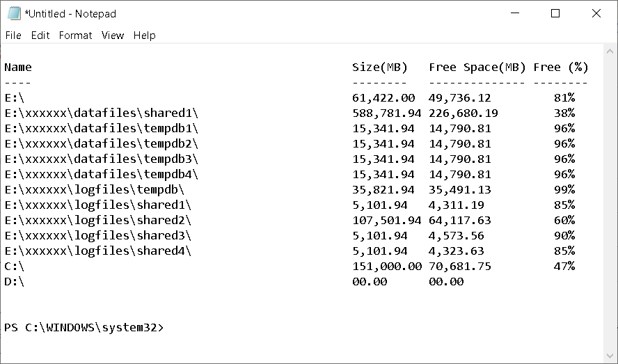Viewport: 618px width, 364px height.
Task: Open the Help menu
Action: [x=144, y=35]
